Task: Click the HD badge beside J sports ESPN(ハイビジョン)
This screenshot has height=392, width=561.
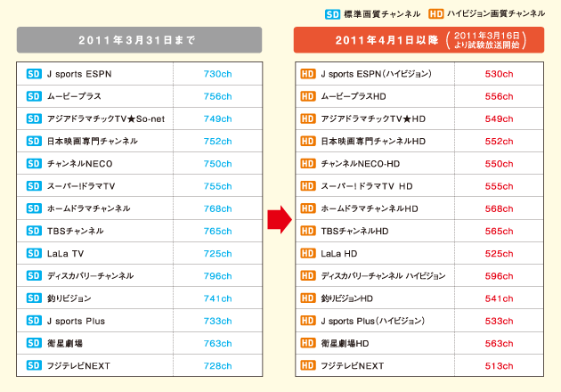Action: coord(308,74)
